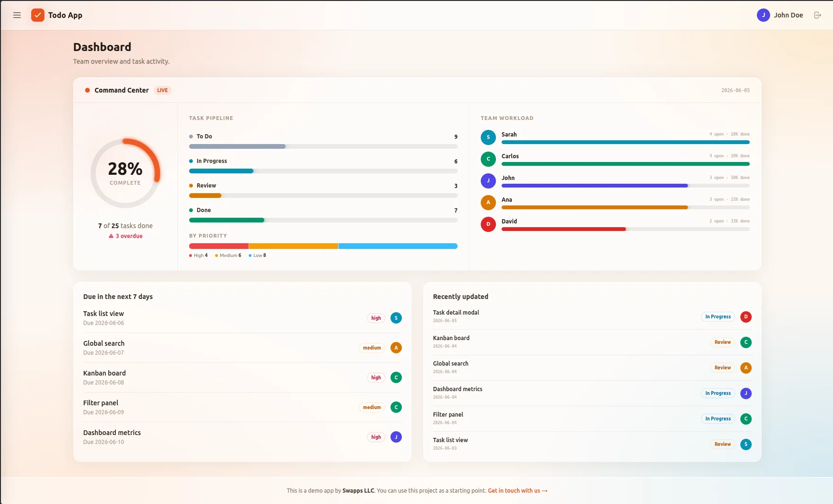The height and width of the screenshot is (504, 833).
Task: Open Dashboard metrics in due list
Action: tap(112, 433)
